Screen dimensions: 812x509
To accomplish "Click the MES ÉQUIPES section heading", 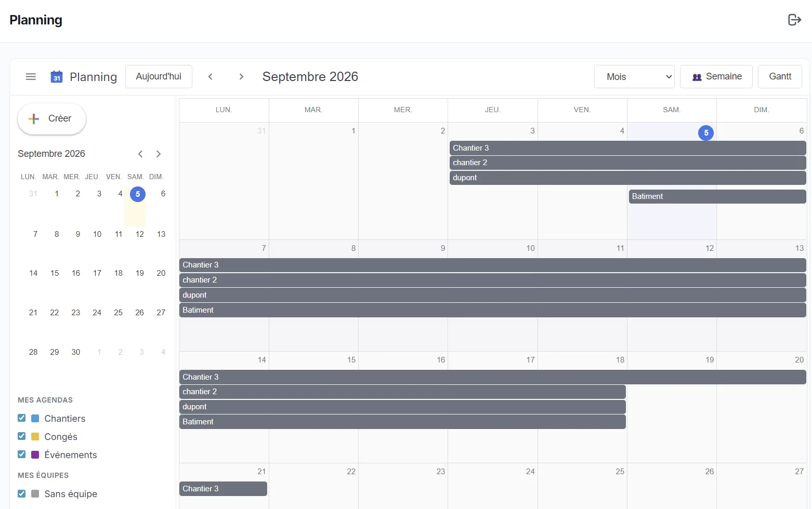I will tap(43, 475).
